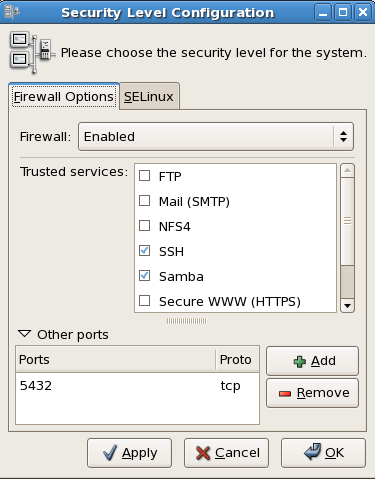The image size is (375, 479).
Task: Apply the security settings
Action: (x=130, y=453)
